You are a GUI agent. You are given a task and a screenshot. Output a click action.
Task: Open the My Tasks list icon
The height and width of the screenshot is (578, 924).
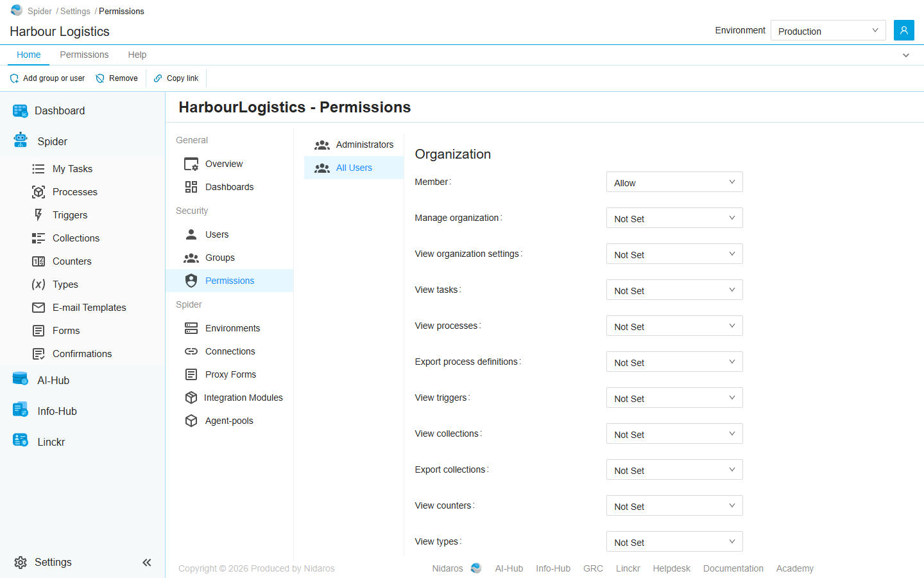pos(38,169)
